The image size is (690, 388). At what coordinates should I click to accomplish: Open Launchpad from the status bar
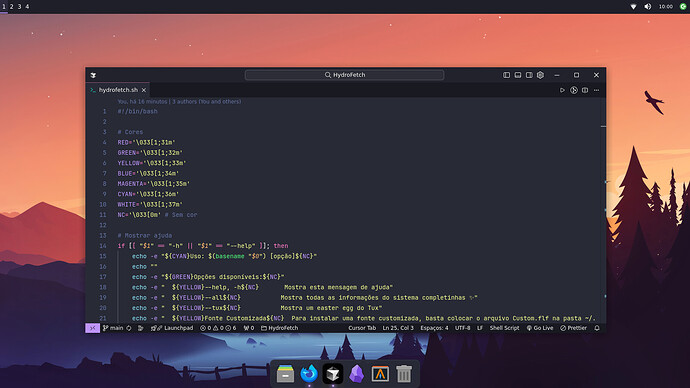click(x=172, y=328)
